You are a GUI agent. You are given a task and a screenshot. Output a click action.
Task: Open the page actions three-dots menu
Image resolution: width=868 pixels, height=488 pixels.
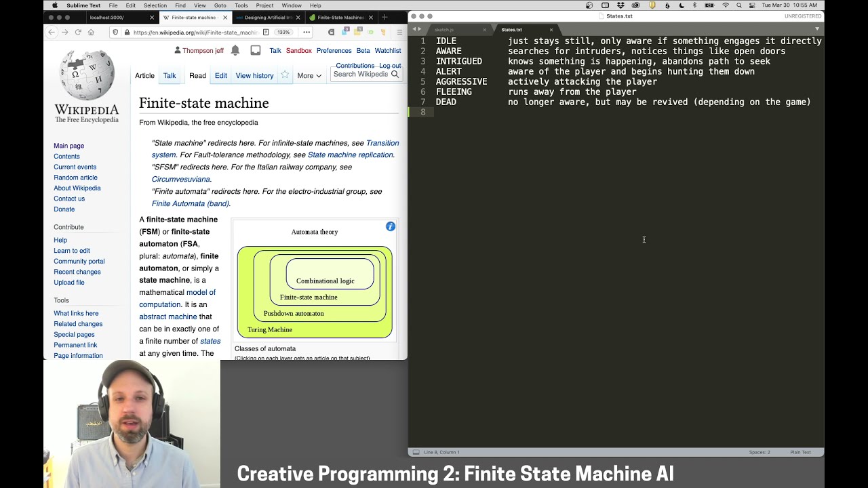[307, 32]
